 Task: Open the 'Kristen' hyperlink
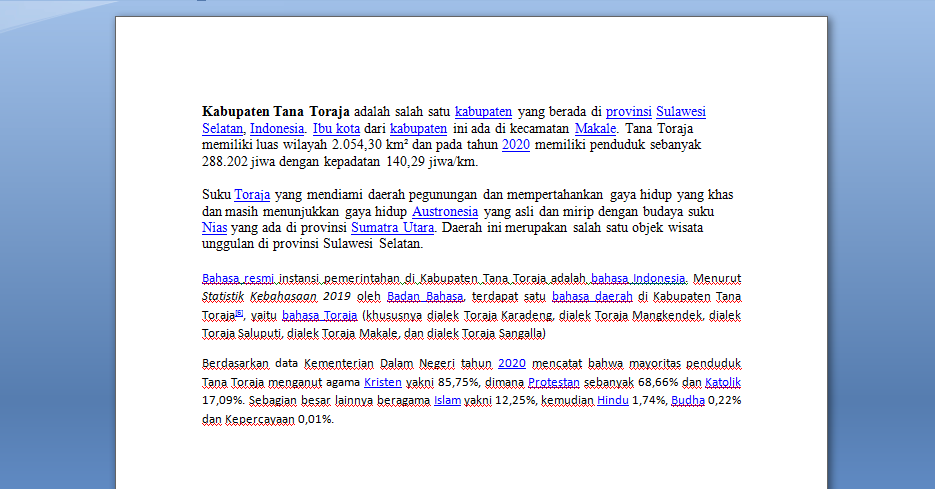(383, 382)
